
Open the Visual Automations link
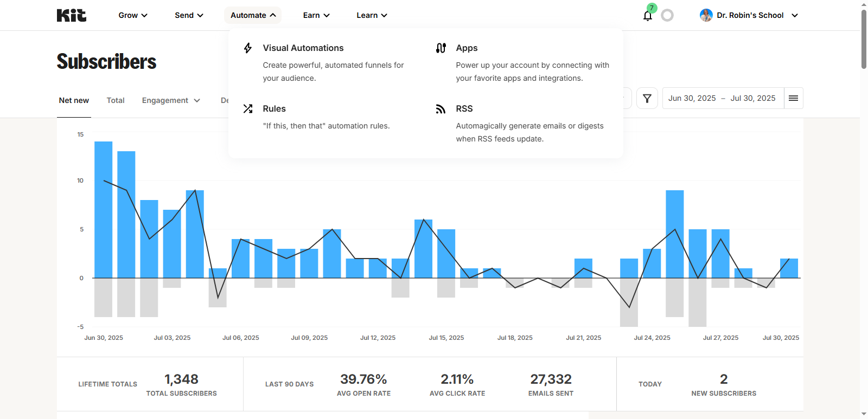click(303, 48)
